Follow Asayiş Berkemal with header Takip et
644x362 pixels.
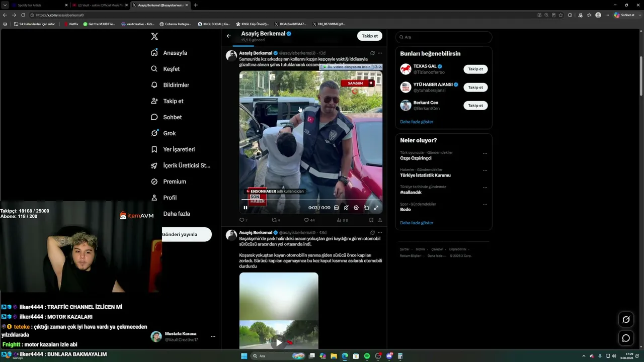(x=370, y=36)
